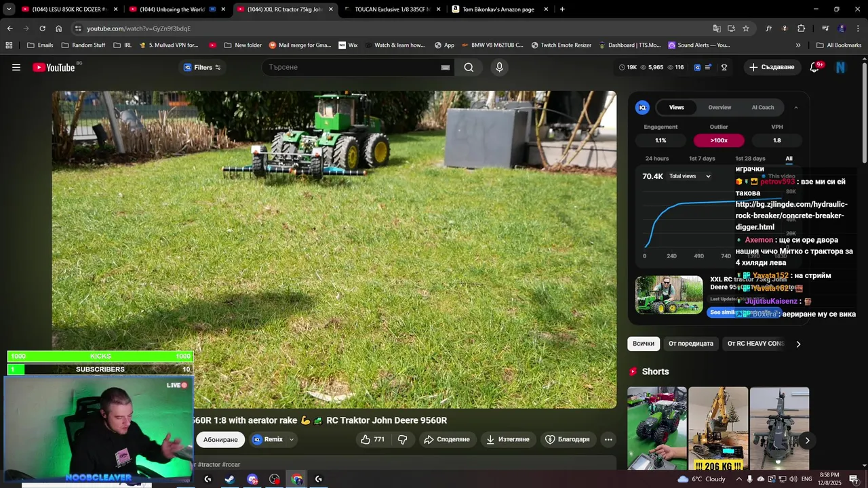Click the Remix button
868x488 pixels.
269,439
